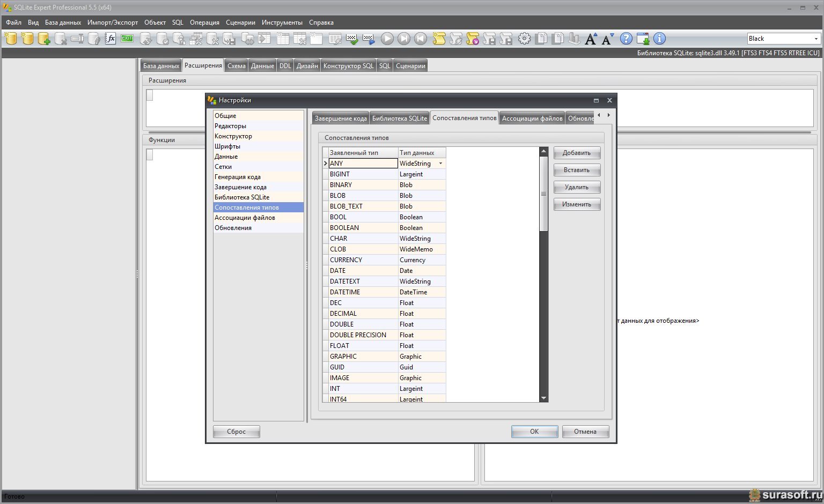Click the increase font size icon
The height and width of the screenshot is (504, 824).
(x=591, y=39)
